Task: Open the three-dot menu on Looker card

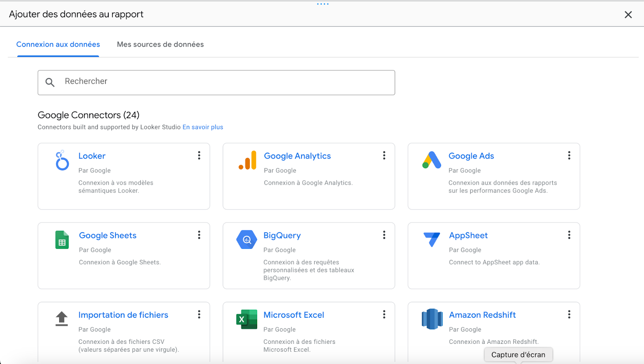Action: 199,155
